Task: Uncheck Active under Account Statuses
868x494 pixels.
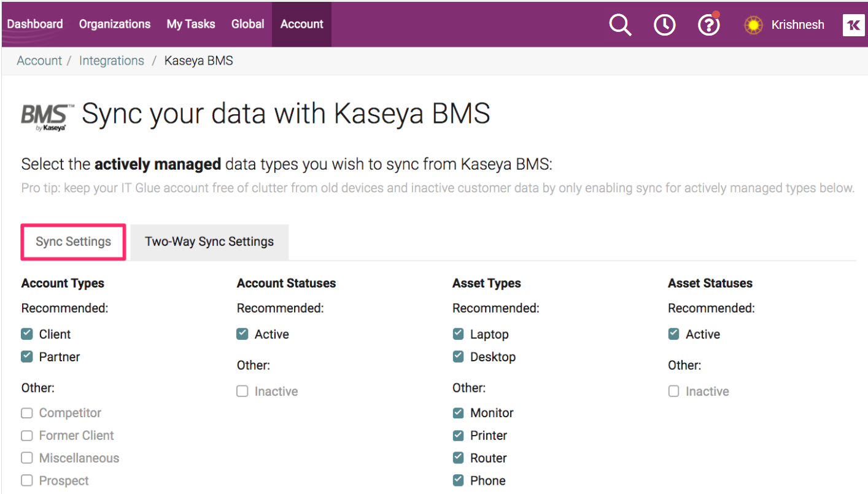Action: (x=242, y=334)
